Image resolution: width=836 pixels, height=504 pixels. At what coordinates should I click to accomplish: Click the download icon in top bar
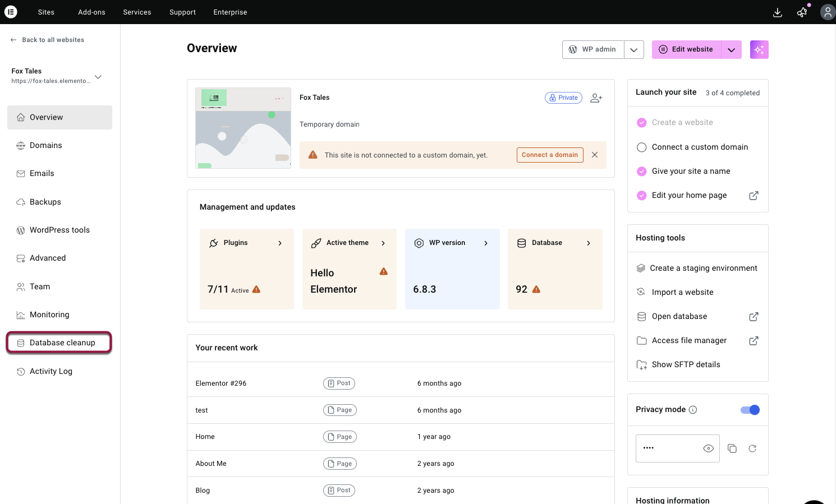[x=778, y=12]
